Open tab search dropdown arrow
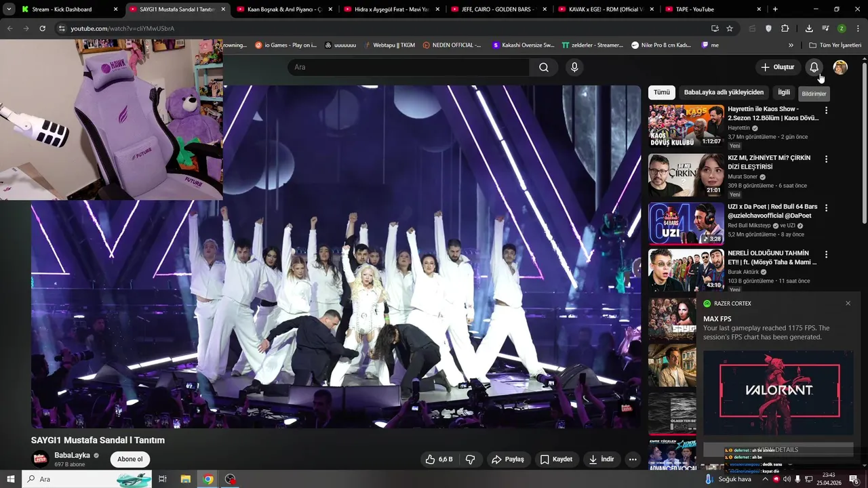The image size is (868, 488). 9,9
